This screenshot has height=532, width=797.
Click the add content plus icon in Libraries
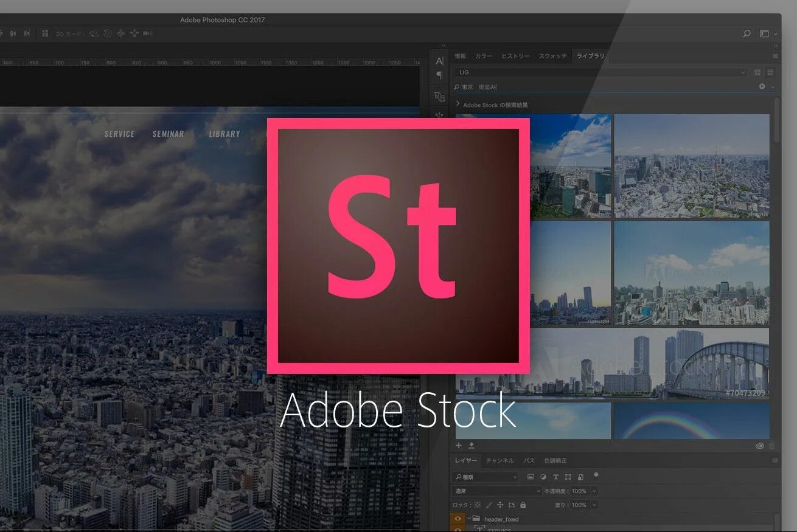point(459,445)
